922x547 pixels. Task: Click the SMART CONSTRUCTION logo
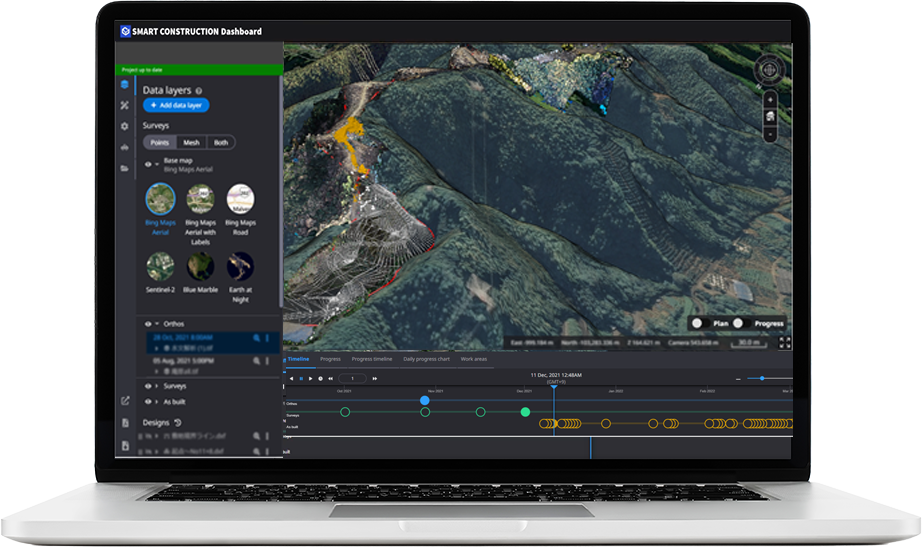tap(125, 31)
